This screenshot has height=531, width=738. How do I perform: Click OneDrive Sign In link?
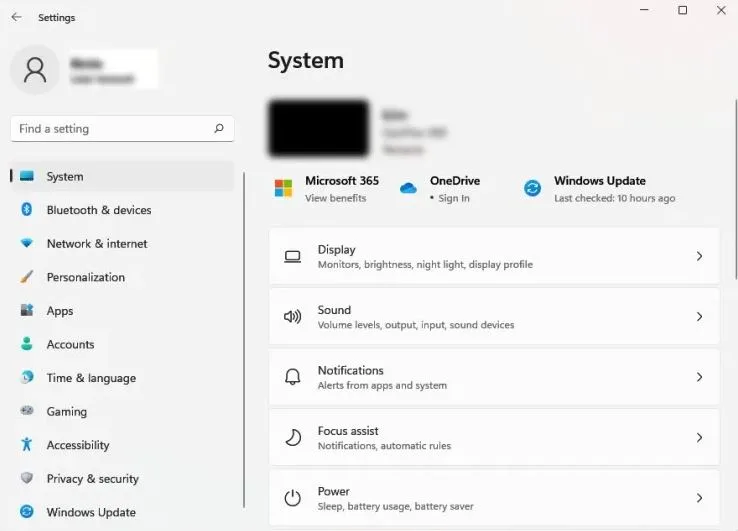pyautogui.click(x=454, y=198)
